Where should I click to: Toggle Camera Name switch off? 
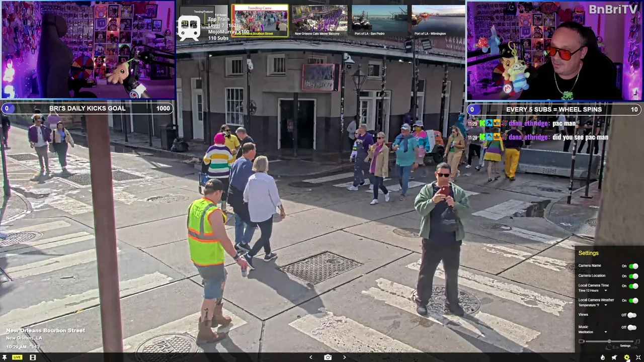coord(633,266)
